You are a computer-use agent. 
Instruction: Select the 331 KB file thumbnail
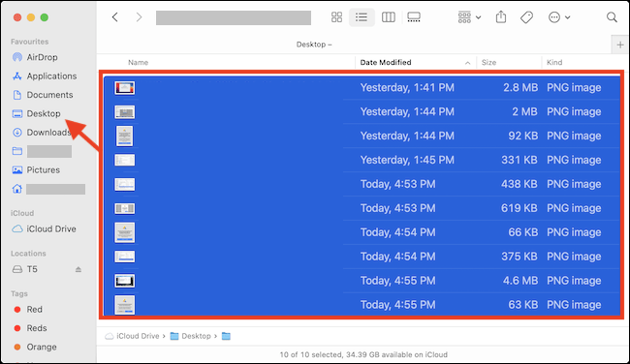coord(125,160)
